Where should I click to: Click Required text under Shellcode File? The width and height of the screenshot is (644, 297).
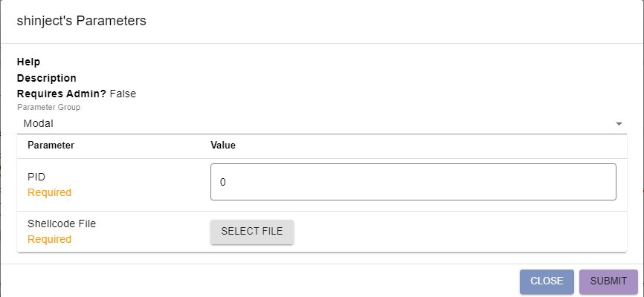pyautogui.click(x=49, y=239)
